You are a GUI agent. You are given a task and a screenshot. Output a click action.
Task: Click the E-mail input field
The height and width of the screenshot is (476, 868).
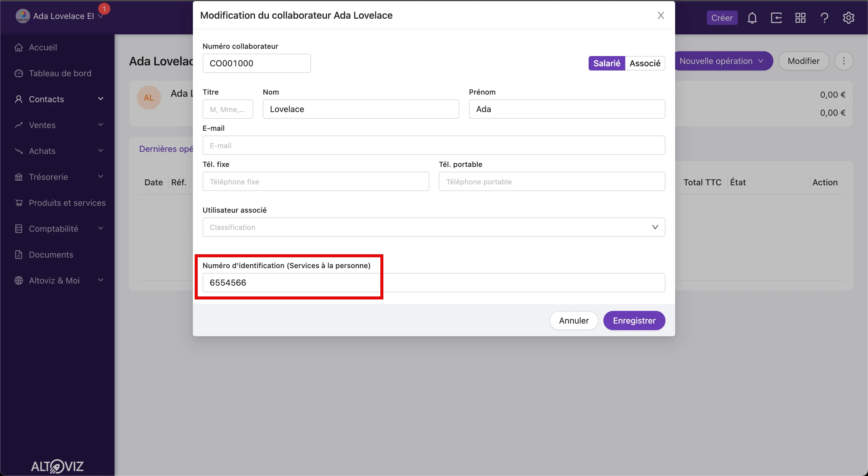click(x=434, y=146)
